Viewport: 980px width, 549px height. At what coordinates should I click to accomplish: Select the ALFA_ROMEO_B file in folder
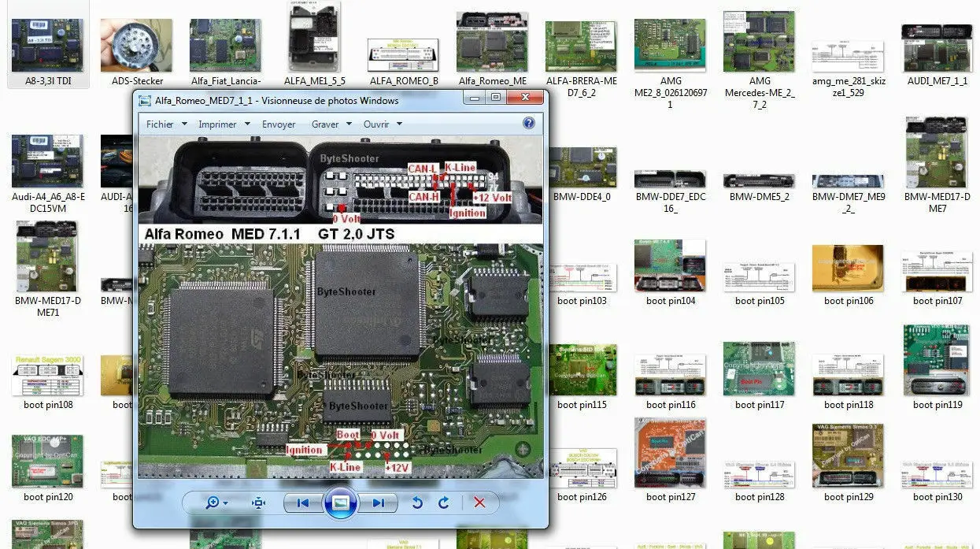pyautogui.click(x=404, y=57)
